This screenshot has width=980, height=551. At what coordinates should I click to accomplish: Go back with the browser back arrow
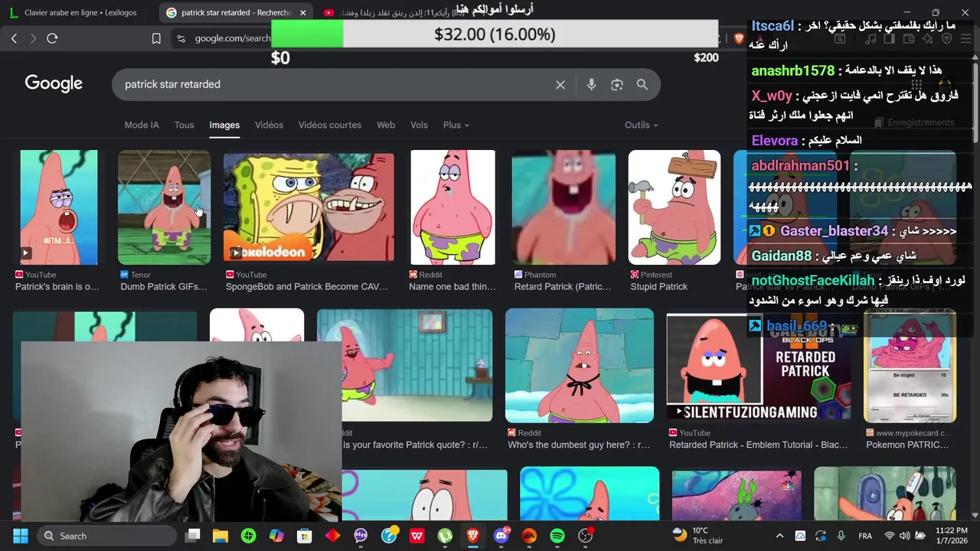pos(14,38)
